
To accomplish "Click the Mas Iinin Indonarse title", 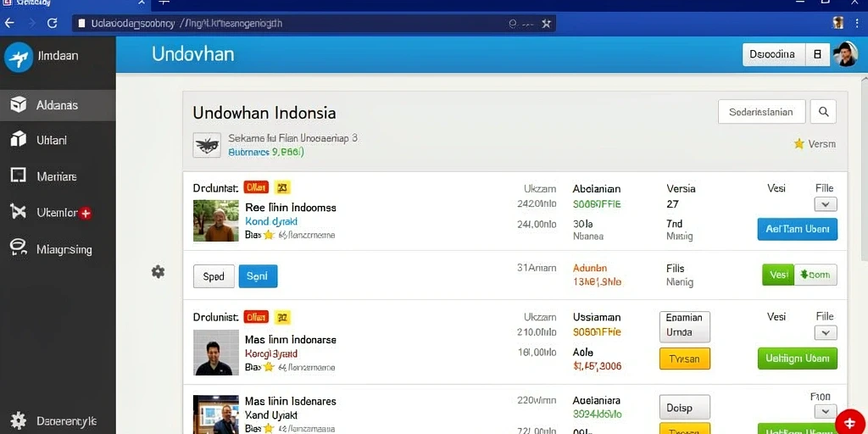I will [x=291, y=339].
